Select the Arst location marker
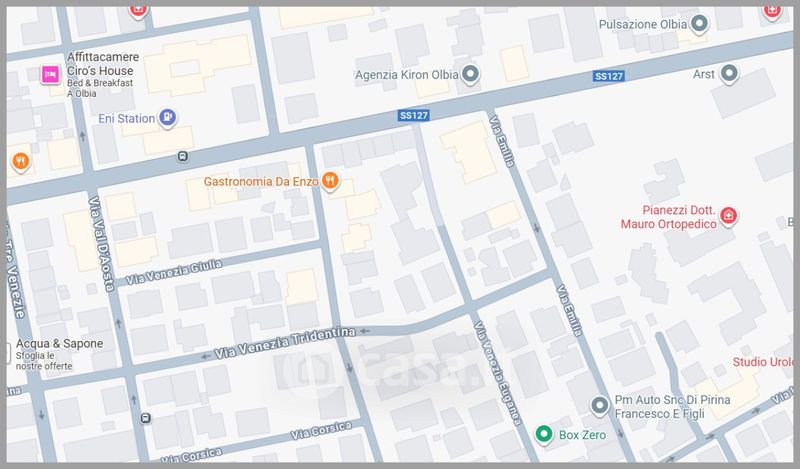The image size is (800, 469). pos(729,73)
